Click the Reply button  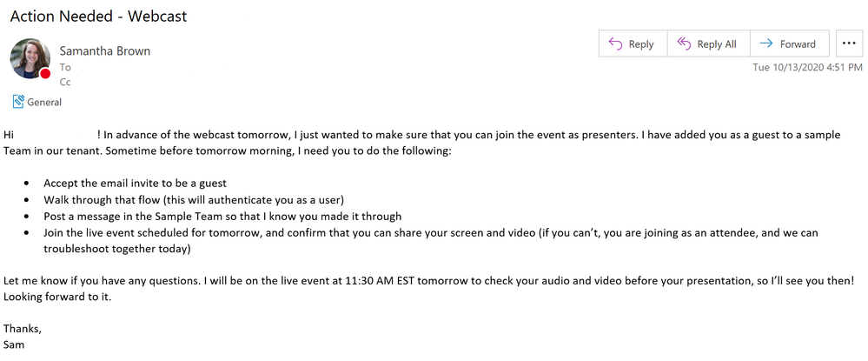[x=633, y=43]
